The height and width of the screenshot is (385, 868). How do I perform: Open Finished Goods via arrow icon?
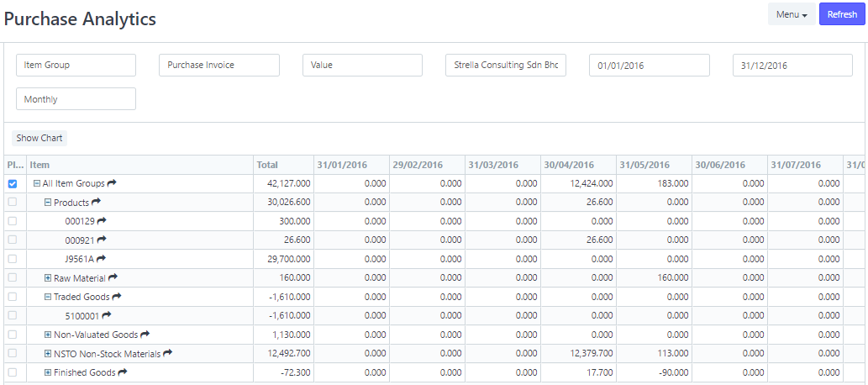point(123,372)
